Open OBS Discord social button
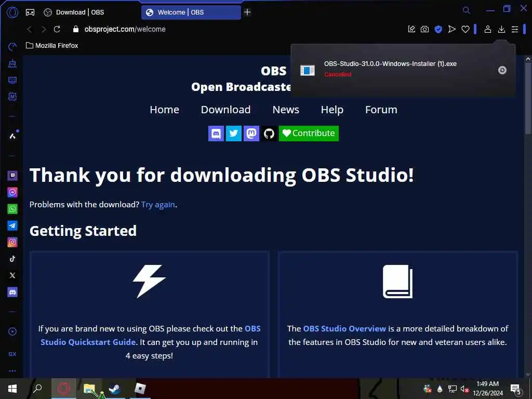 pos(216,134)
